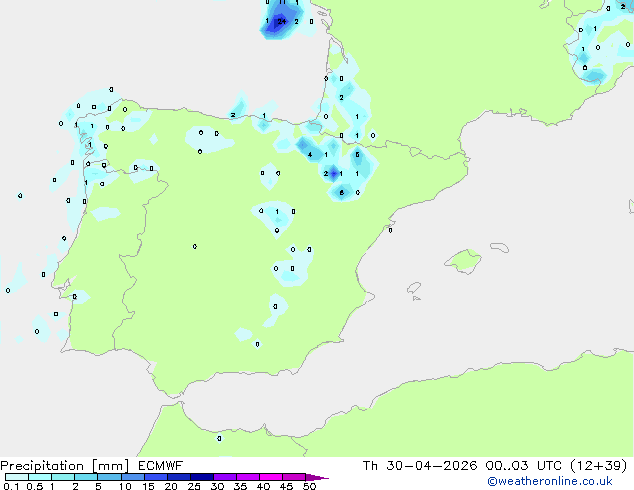Viewport: 634px width, 490px height.
Task: Click the (12+39) forecast run label
Action: coord(598,466)
